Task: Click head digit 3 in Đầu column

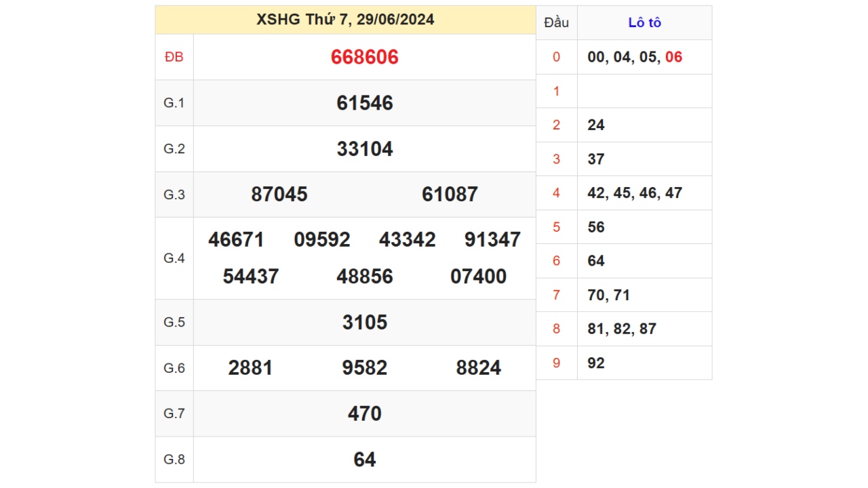Action: (x=557, y=159)
